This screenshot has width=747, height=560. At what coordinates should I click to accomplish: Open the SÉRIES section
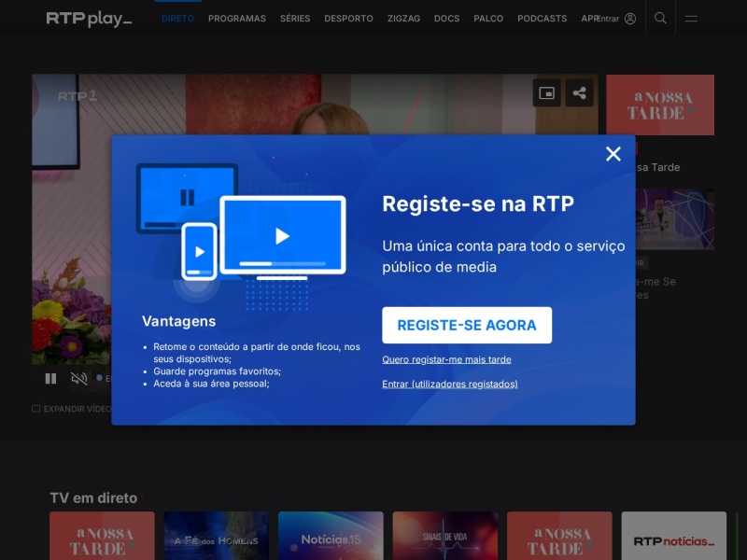point(295,19)
